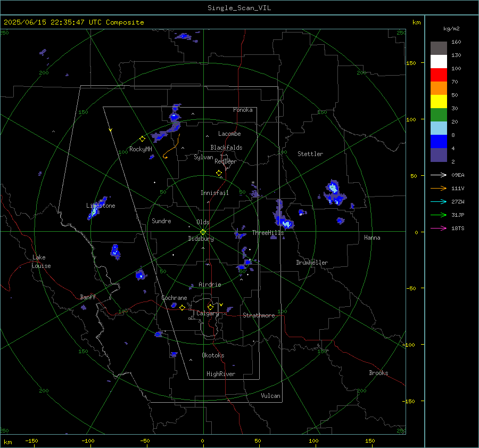Viewport: 479px width, 448px height.
Task: Click the magenta 18TS arrow in legend
Action: [x=439, y=228]
